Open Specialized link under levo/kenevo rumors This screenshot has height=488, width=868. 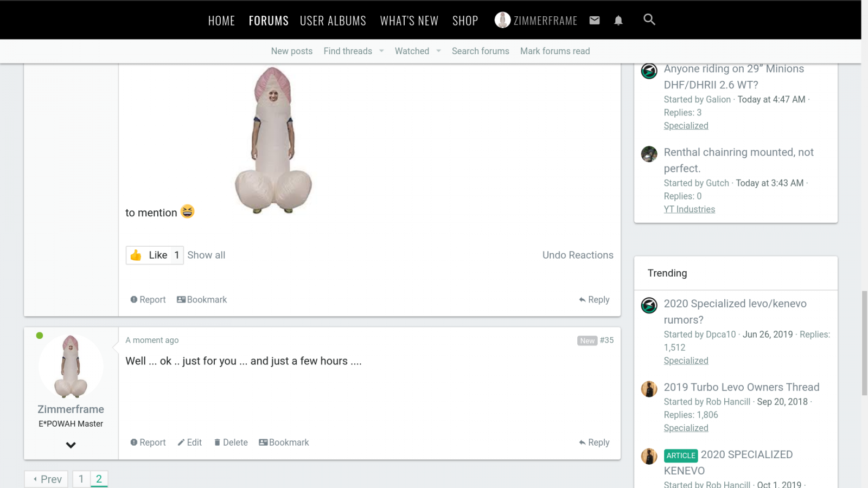pos(686,361)
